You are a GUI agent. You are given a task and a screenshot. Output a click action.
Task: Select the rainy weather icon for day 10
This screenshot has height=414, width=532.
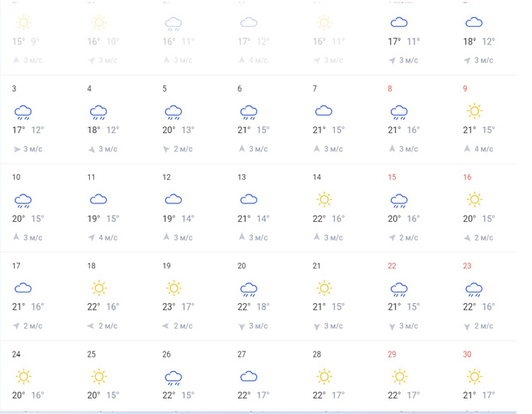(x=23, y=200)
